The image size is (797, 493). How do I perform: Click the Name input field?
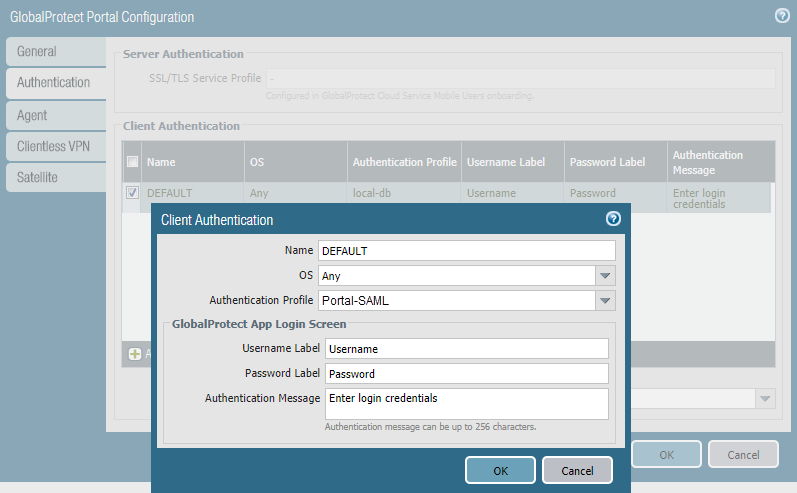[466, 251]
